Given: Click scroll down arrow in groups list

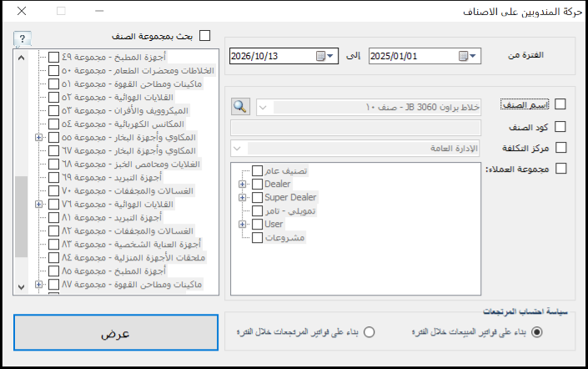Looking at the screenshot, I should 22,287.
